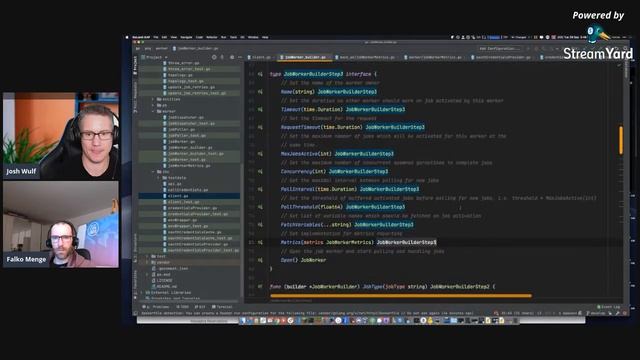Click the expand/collapse all icon in Project panel
The height and width of the screenshot is (360, 640).
[222, 57]
